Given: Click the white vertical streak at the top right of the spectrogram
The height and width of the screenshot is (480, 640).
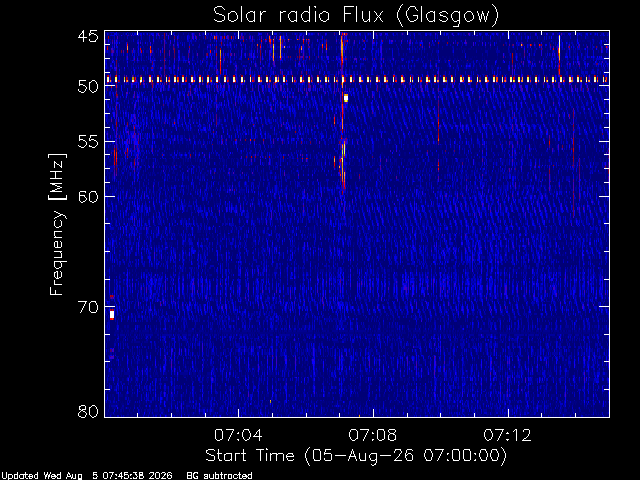Looking at the screenshot, I should click(559, 45).
